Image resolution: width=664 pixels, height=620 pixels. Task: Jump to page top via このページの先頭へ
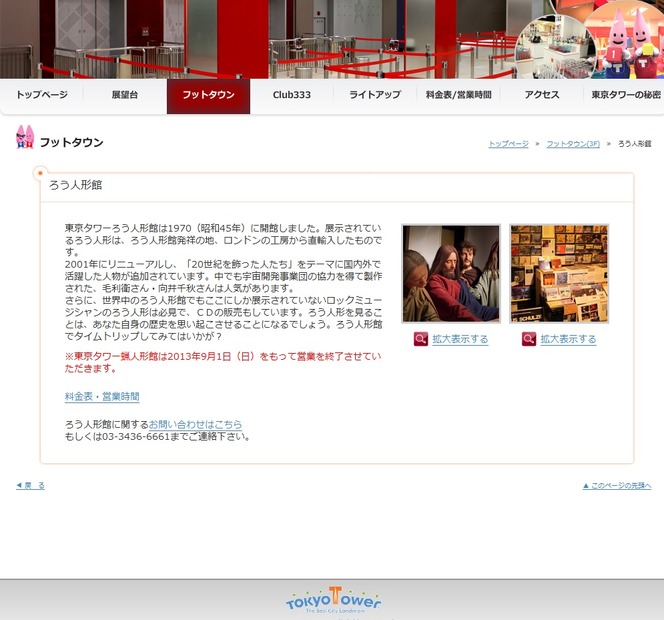pos(617,486)
